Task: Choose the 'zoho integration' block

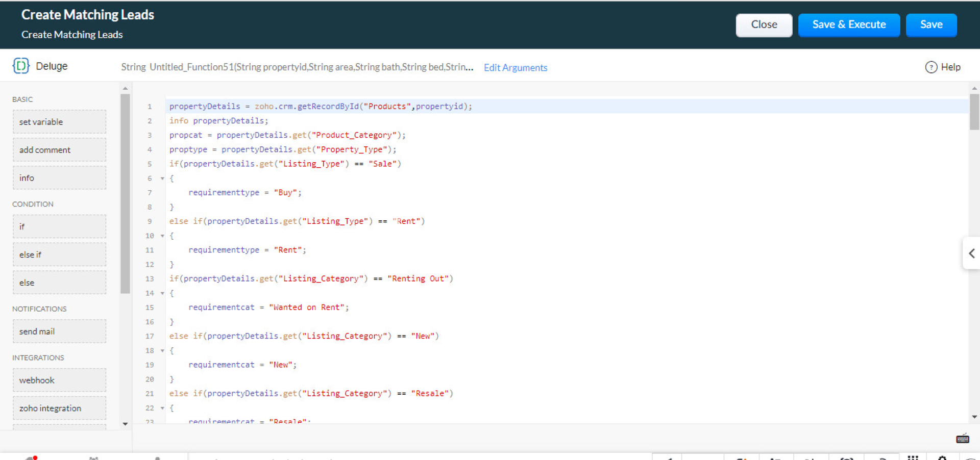Action: (59, 408)
